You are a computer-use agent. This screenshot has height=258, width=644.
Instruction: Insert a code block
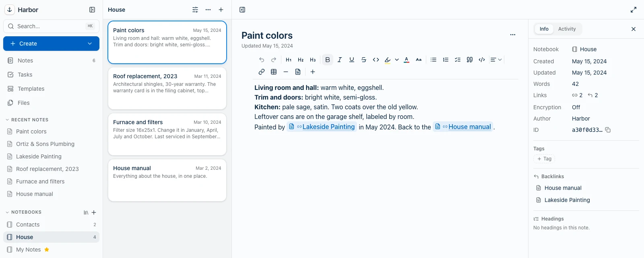pos(482,60)
